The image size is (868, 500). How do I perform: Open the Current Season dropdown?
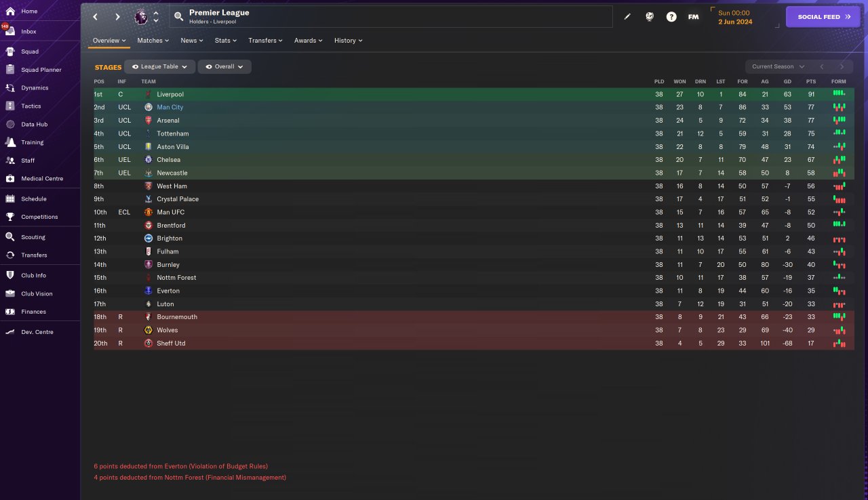tap(778, 66)
